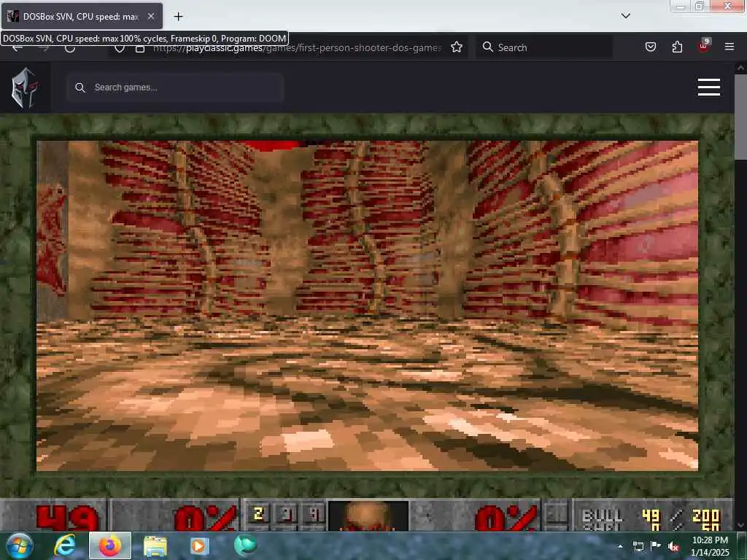This screenshot has height=560, width=747.
Task: Expand the list all tabs dropdown
Action: (x=625, y=16)
